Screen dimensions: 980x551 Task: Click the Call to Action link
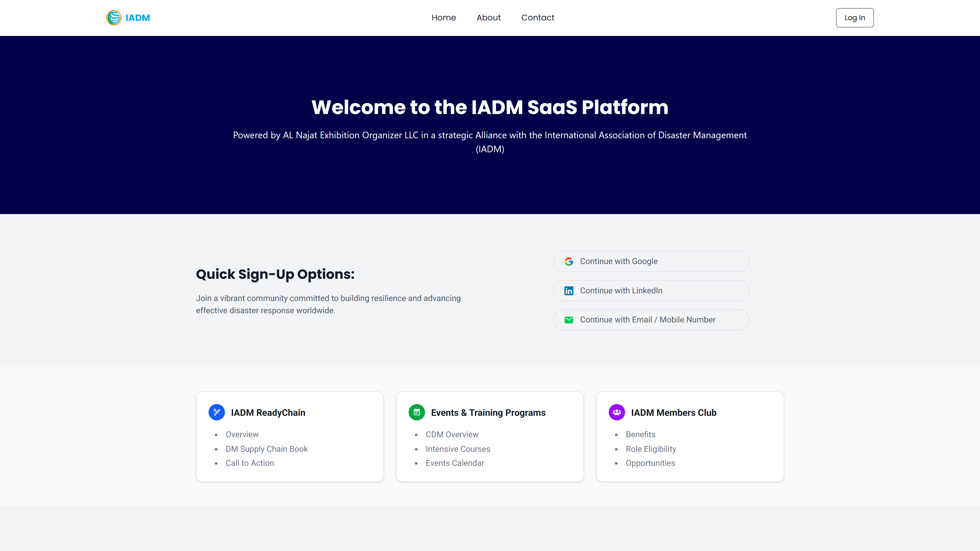[250, 463]
